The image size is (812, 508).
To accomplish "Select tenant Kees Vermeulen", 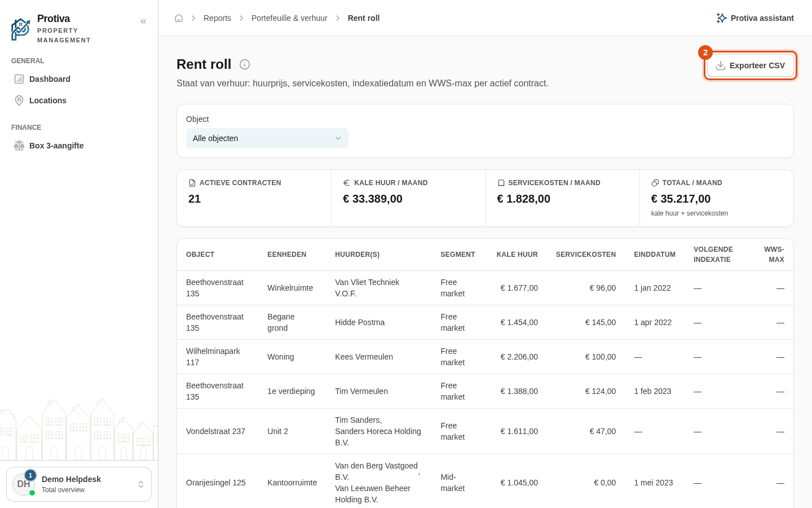I will tap(364, 357).
